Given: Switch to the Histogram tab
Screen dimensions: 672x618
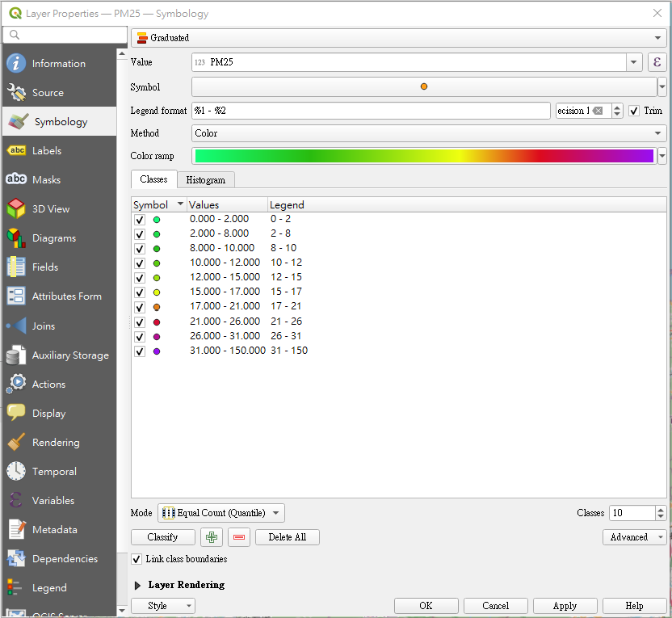Looking at the screenshot, I should click(206, 180).
